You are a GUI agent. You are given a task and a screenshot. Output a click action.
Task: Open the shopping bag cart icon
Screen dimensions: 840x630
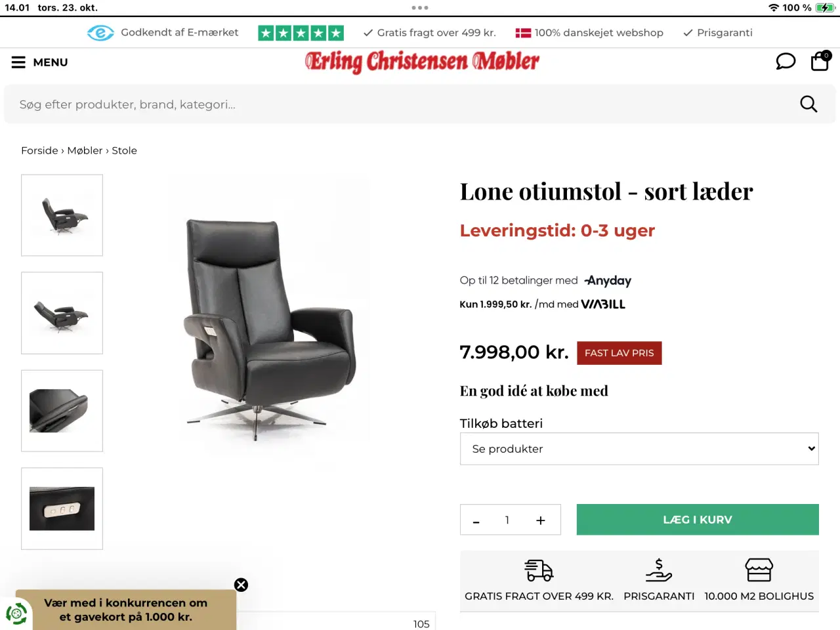click(820, 61)
